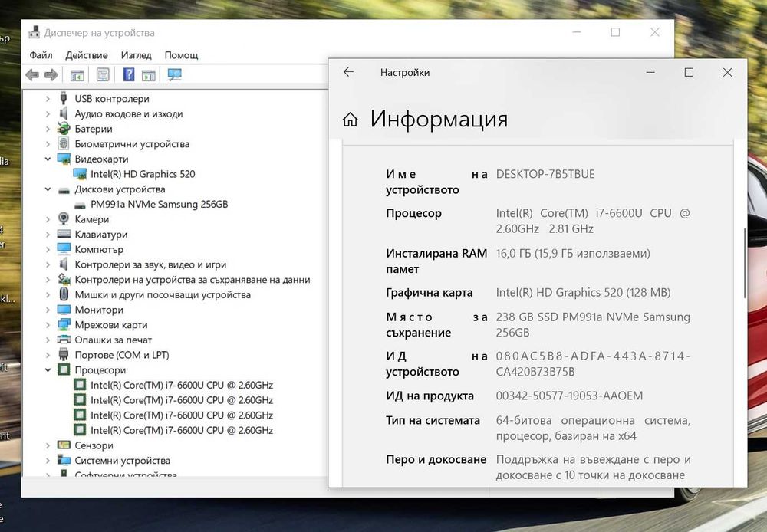Click the Камери camera icon
The width and height of the screenshot is (767, 532).
tap(64, 218)
